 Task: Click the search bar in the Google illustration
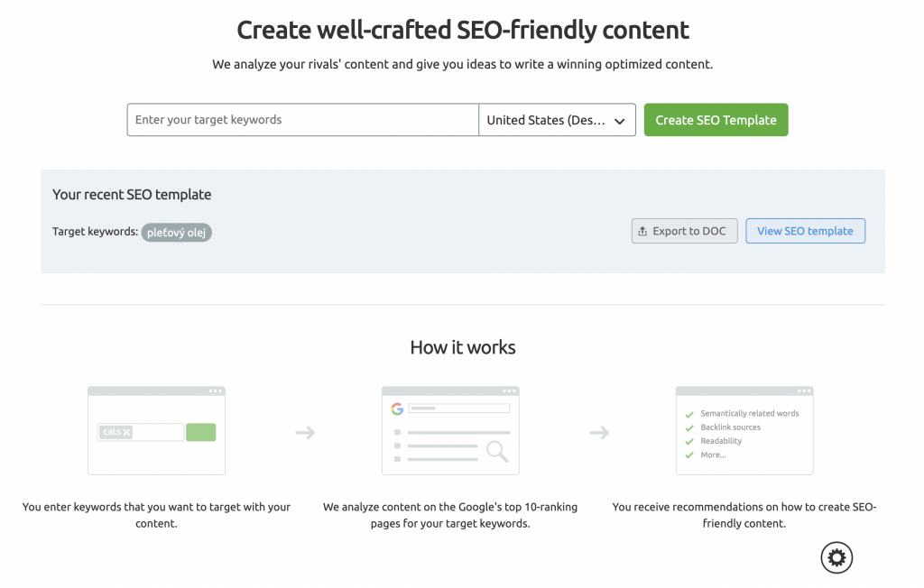pos(459,409)
